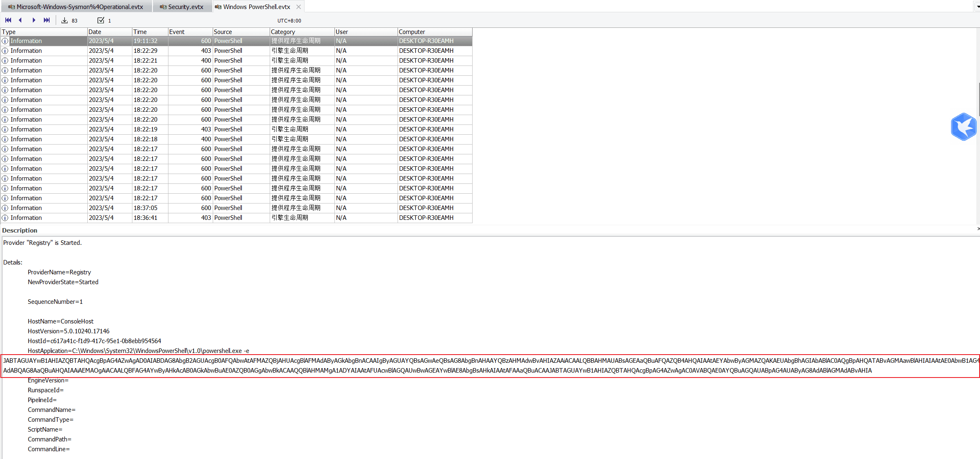Jump to the first event page
980x459 pixels.
8,20
